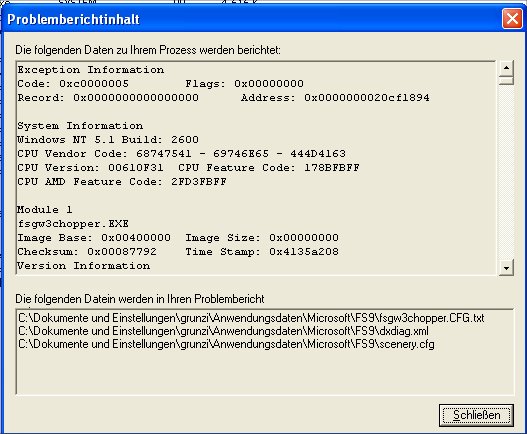Select the dxdiag.xml file path
Image resolution: width=527 pixels, height=434 pixels.
[223, 331]
